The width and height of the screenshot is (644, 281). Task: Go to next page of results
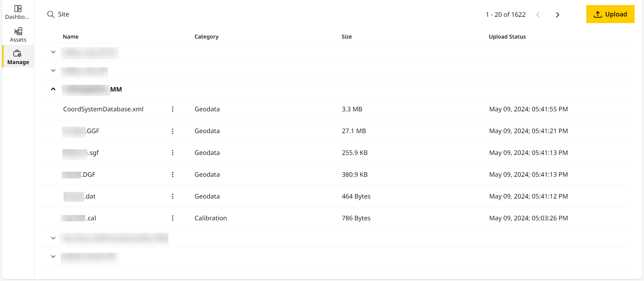click(557, 15)
